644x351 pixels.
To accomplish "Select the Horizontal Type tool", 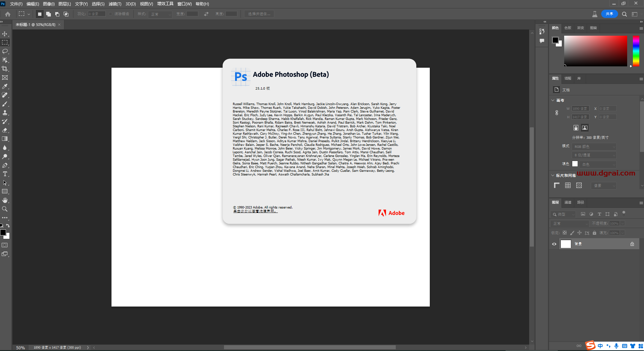I will (x=5, y=174).
